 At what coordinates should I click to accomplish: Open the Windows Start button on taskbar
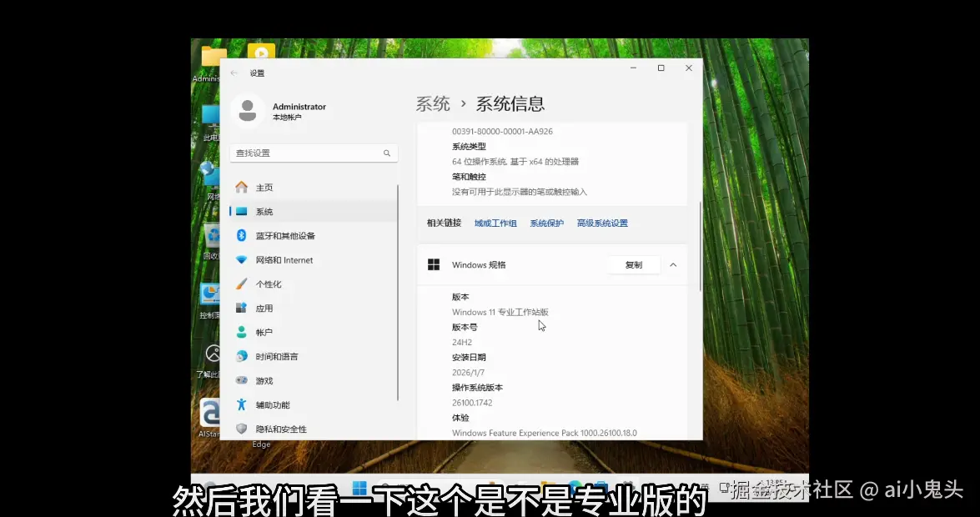tap(359, 487)
